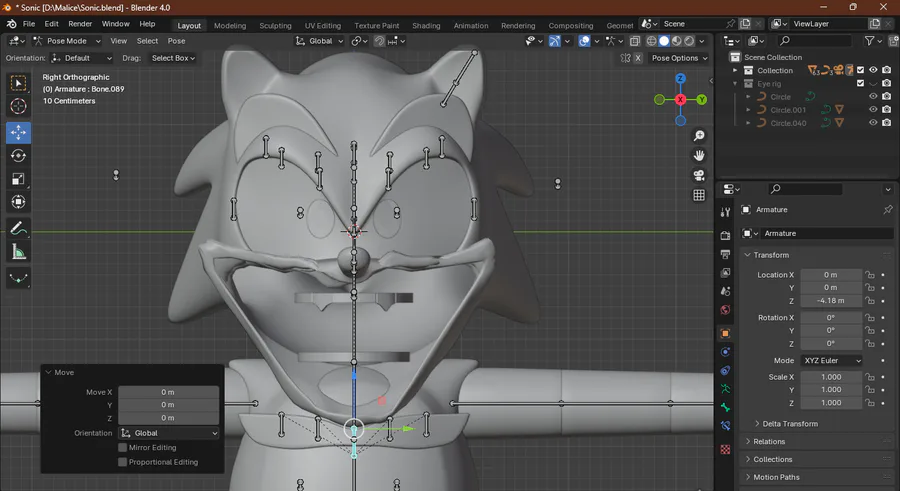Click the Pose Options button
This screenshot has width=900, height=491.
[678, 58]
